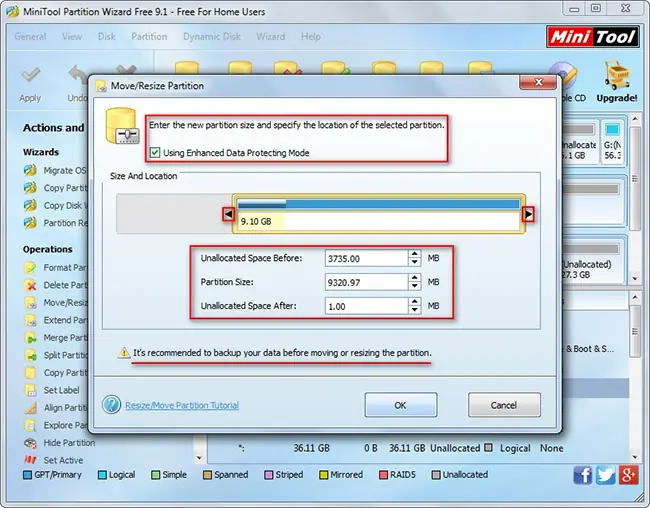650x508 pixels.
Task: Click the GPT/Primary legend swatch
Action: [x=27, y=475]
